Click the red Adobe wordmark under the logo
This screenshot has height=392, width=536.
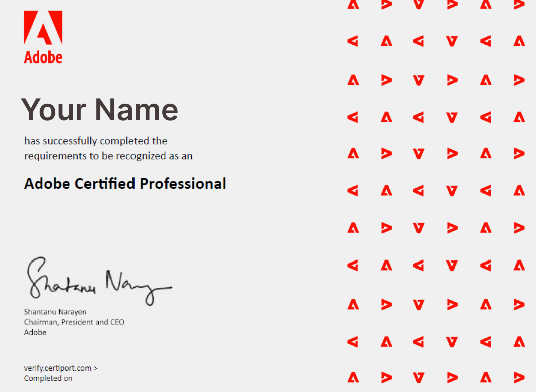point(43,57)
